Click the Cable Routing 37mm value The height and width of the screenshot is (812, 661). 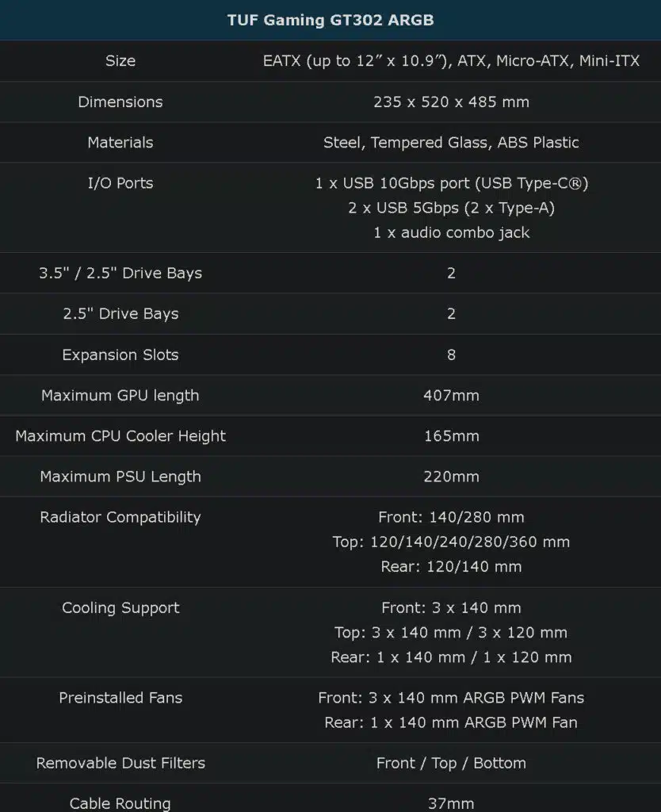click(x=451, y=803)
